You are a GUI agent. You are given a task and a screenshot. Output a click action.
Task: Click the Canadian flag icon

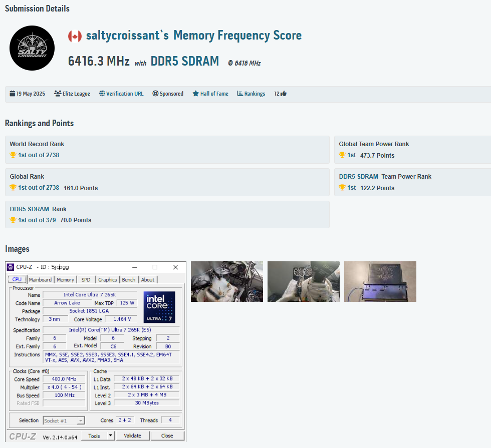click(x=75, y=36)
